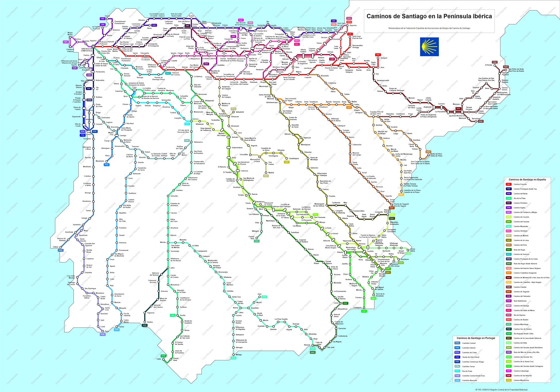Click the ES01 Camino Francés legend badge
560x392 pixels.
[x=509, y=184]
